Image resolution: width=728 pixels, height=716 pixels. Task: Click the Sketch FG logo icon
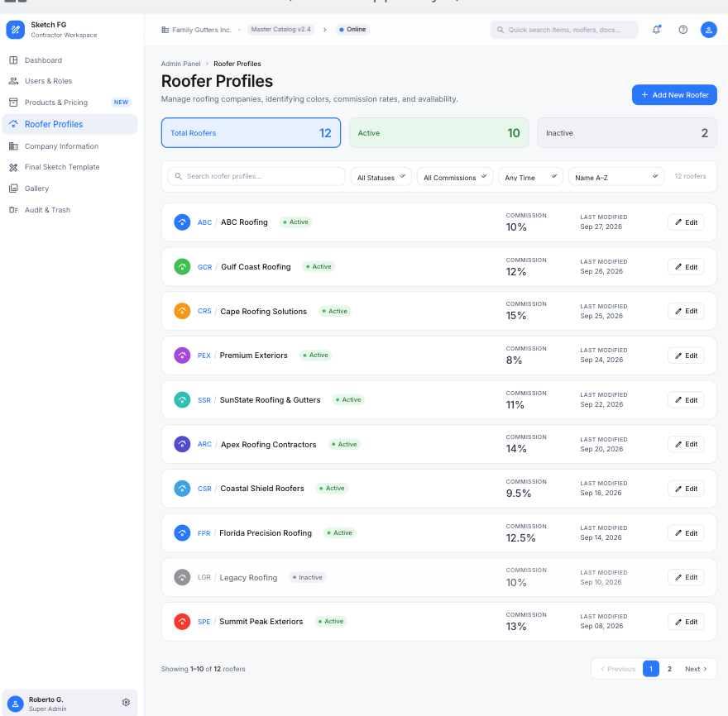point(16,30)
